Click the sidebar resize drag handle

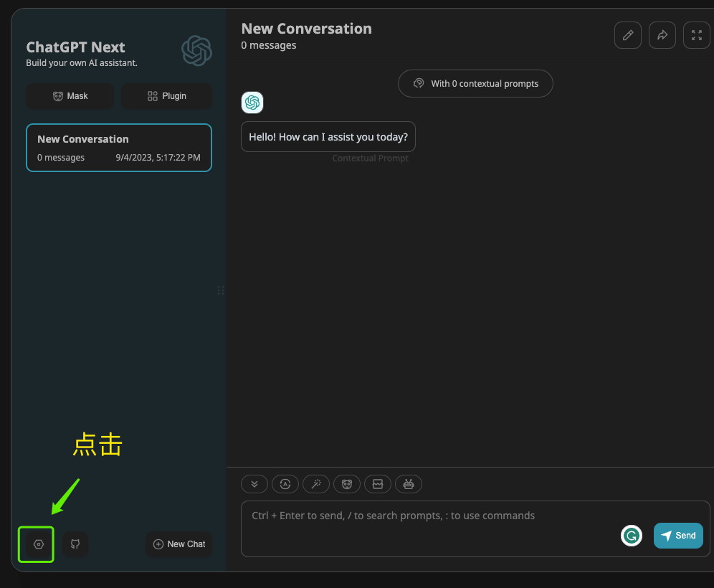221,290
